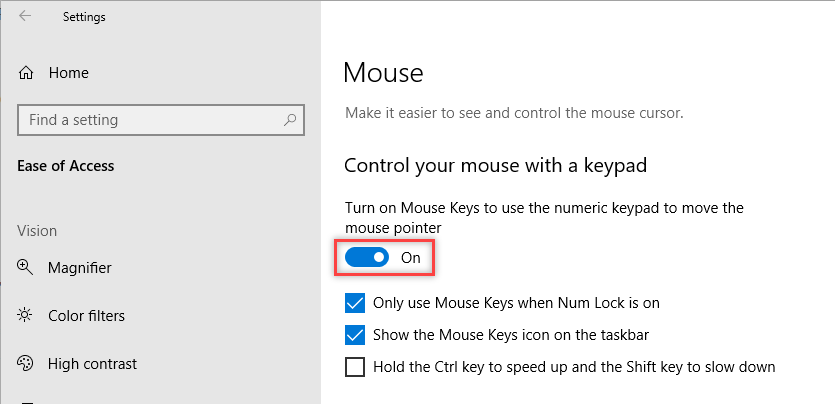Screen dimensions: 835x404
Task: Click the Magnifier zoom icon in sidebar
Action: pyautogui.click(x=26, y=267)
